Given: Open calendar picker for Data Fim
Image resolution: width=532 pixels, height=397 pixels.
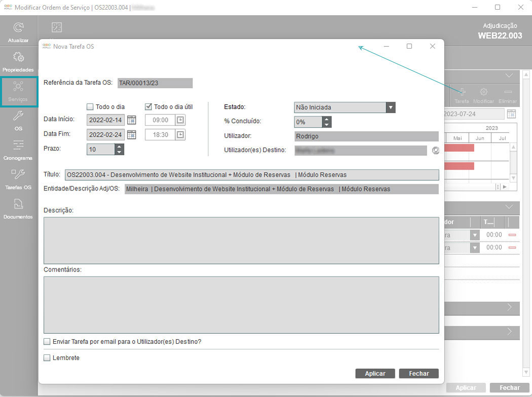Looking at the screenshot, I should (x=132, y=135).
